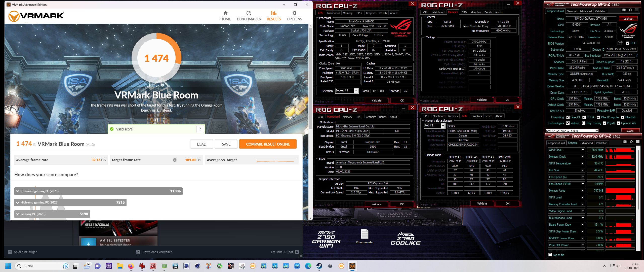Click OK in the SPD CPU-Z window
The height and width of the screenshot is (272, 644).
coord(507,203)
